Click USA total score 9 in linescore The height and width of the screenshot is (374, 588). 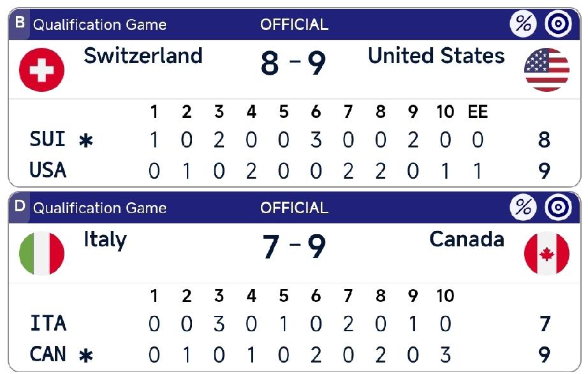point(544,170)
